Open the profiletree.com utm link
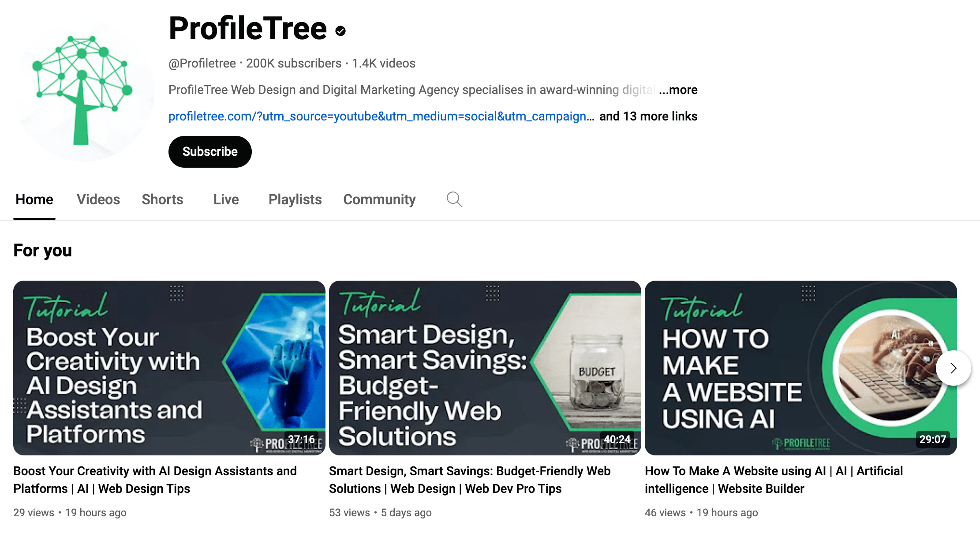 tap(381, 116)
